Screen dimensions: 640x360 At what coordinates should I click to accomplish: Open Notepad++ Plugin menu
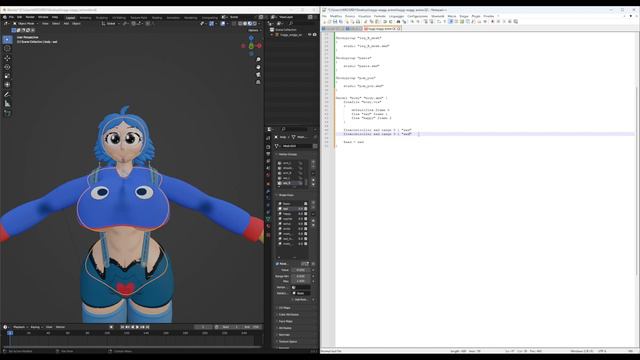coord(476,16)
